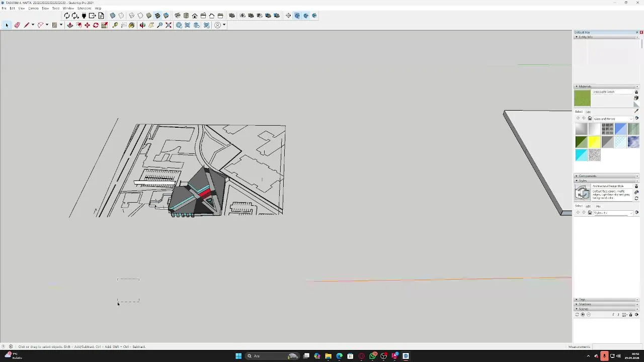The height and width of the screenshot is (362, 644).
Task: Click the Add Scene plus button
Action: pos(583,315)
